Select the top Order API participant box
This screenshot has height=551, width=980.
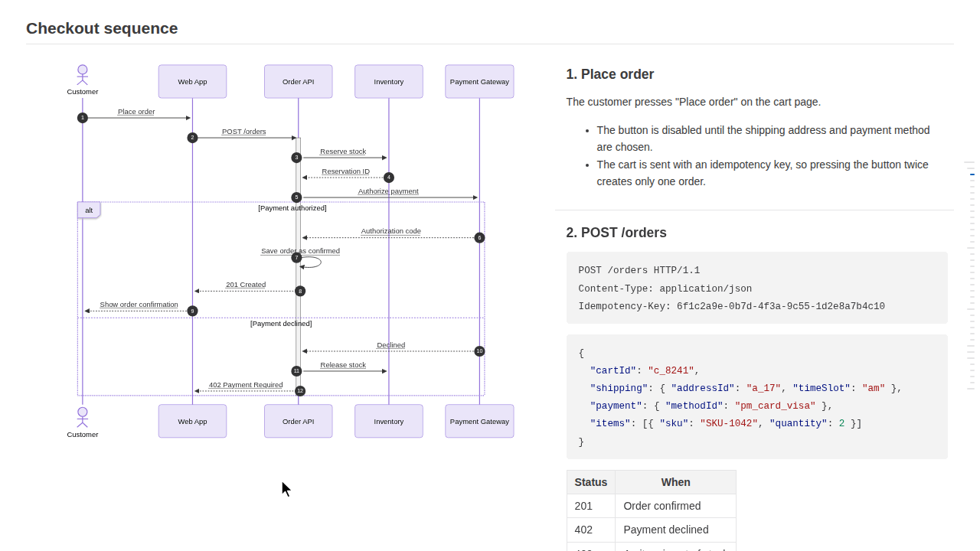(299, 81)
